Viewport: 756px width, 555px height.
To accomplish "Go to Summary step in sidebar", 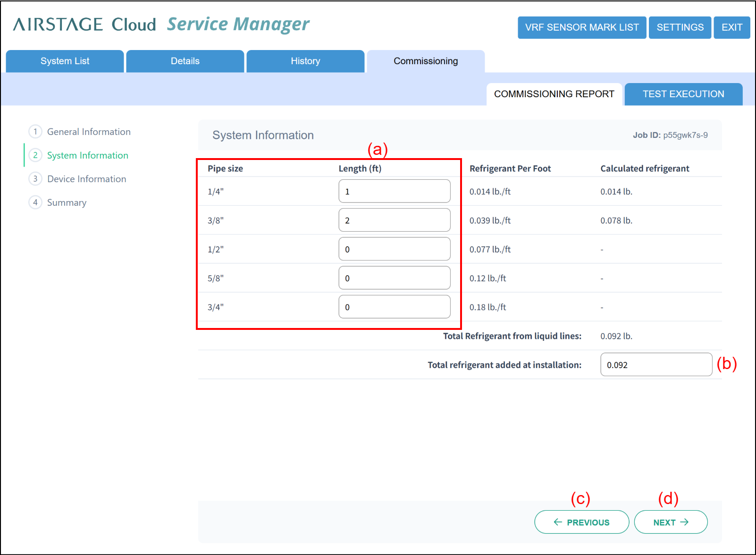I will [67, 202].
